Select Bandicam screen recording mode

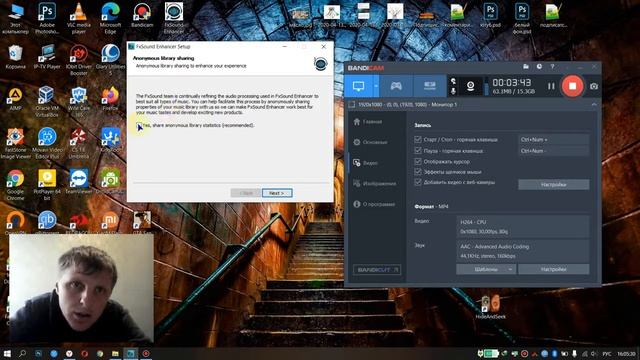[358, 86]
